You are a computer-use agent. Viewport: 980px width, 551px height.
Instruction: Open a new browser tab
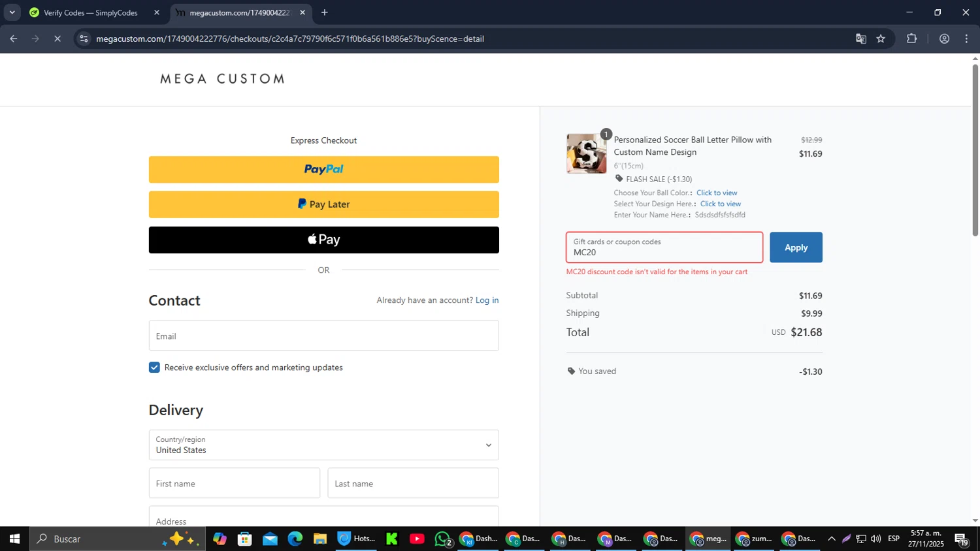point(325,12)
